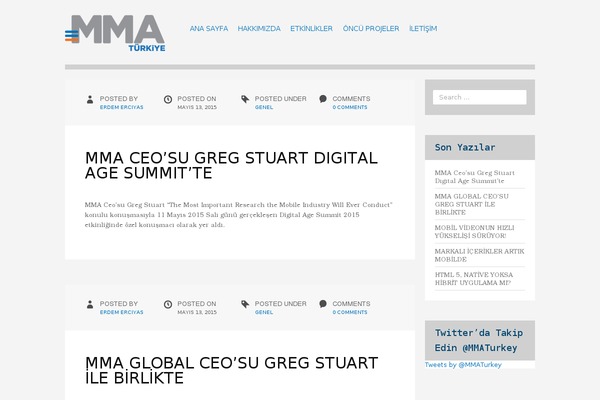Viewport: 600px width, 400px height.
Task: Click second post date Mayıs 13, 2015
Action: [x=197, y=313]
